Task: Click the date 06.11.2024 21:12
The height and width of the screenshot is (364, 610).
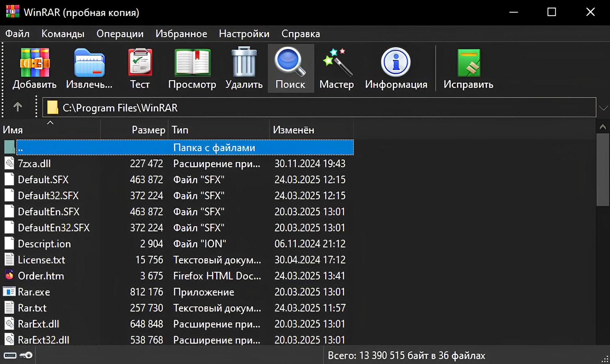Action: click(310, 244)
